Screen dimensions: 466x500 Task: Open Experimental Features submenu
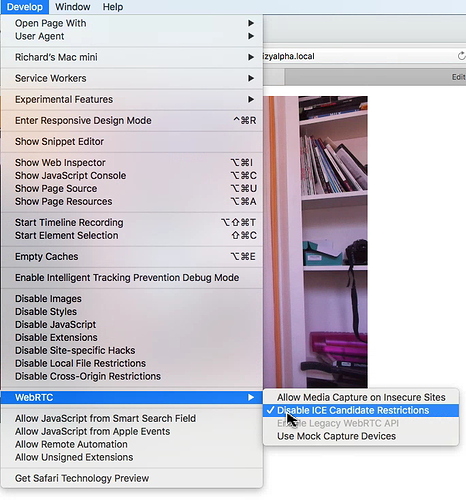tap(132, 99)
